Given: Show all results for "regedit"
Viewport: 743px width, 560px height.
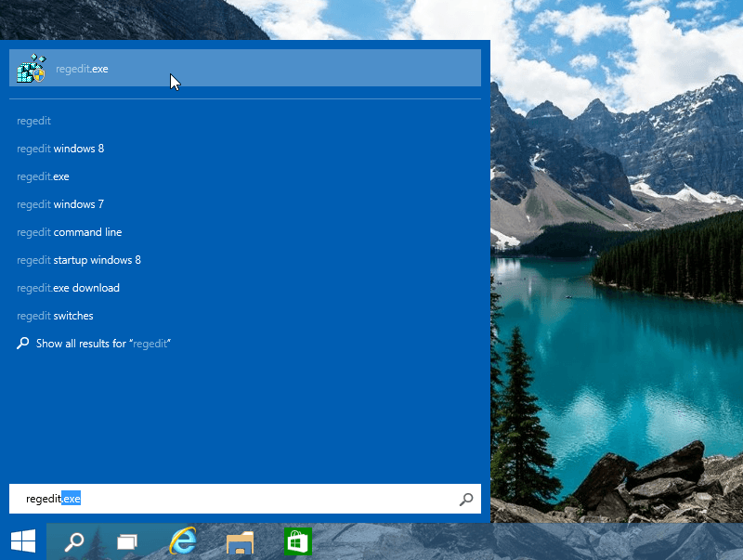Looking at the screenshot, I should point(103,344).
